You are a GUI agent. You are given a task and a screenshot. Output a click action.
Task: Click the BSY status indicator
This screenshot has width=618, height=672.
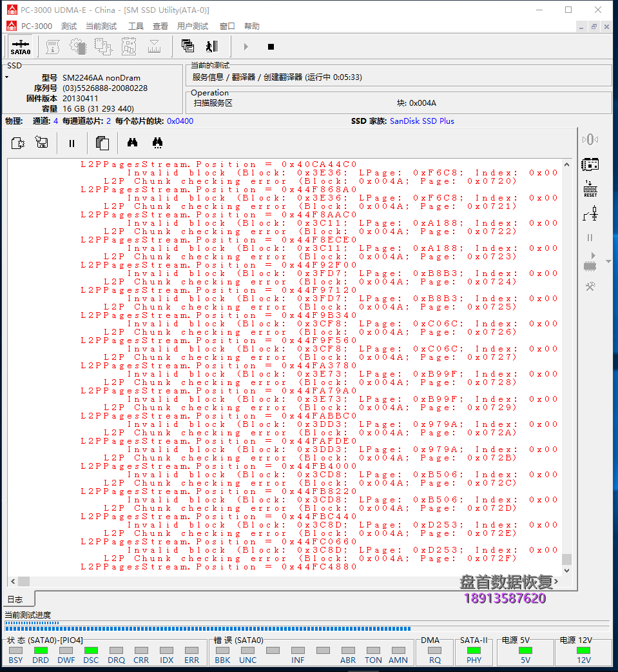16,651
